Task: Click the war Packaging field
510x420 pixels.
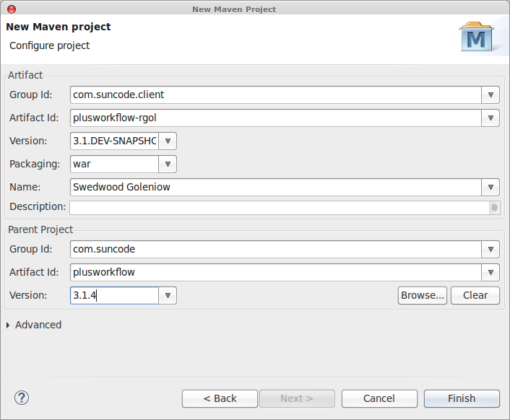Action: [114, 164]
